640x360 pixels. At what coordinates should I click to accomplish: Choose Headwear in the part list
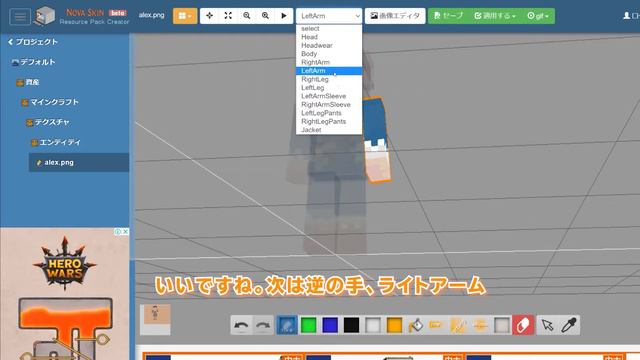click(x=329, y=45)
